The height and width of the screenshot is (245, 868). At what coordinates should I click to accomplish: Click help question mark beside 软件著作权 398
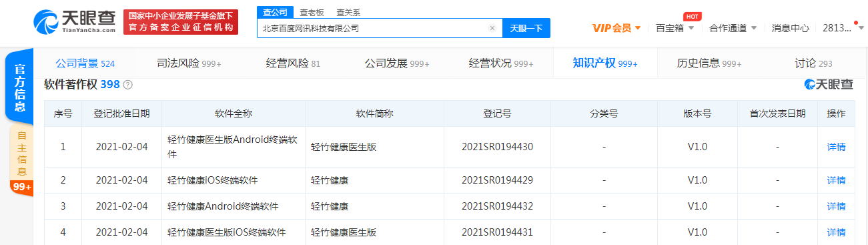128,85
